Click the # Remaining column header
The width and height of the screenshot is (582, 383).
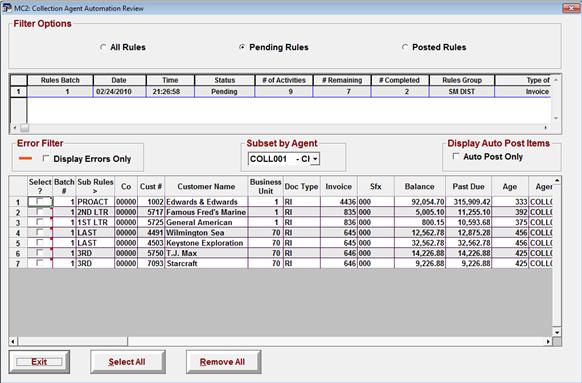point(342,80)
